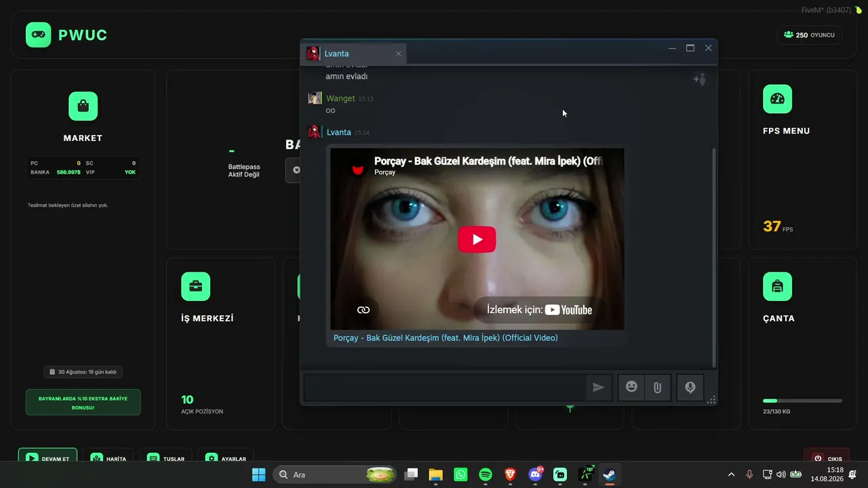Click the MARKET heading in PWUC
The width and height of the screenshot is (868, 488).
coord(83,138)
